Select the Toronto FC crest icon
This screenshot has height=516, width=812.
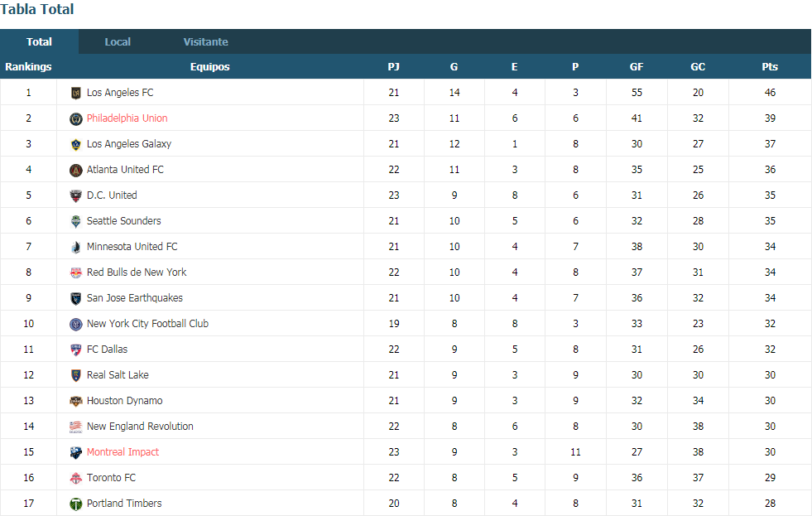(x=75, y=478)
